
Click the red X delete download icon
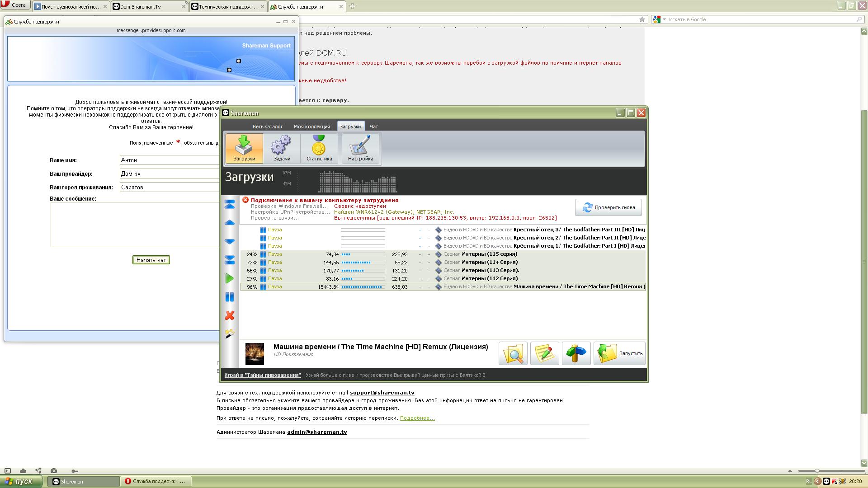pyautogui.click(x=230, y=315)
